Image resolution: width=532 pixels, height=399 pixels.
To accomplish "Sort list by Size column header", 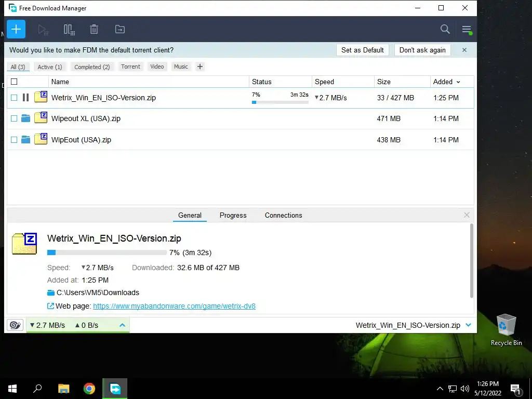I will pyautogui.click(x=403, y=82).
